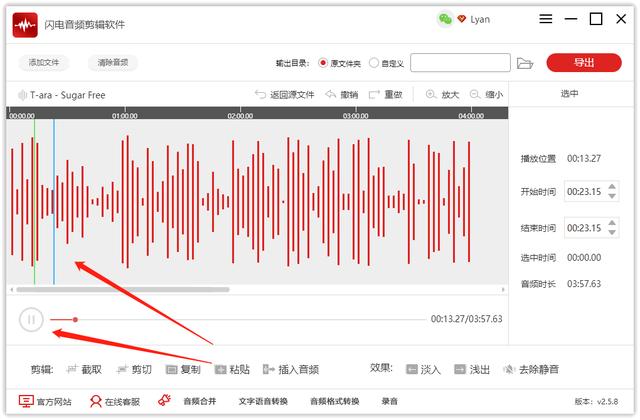The height and width of the screenshot is (420, 640).
Task: Open the WeChat icon in title bar
Action: pyautogui.click(x=445, y=19)
